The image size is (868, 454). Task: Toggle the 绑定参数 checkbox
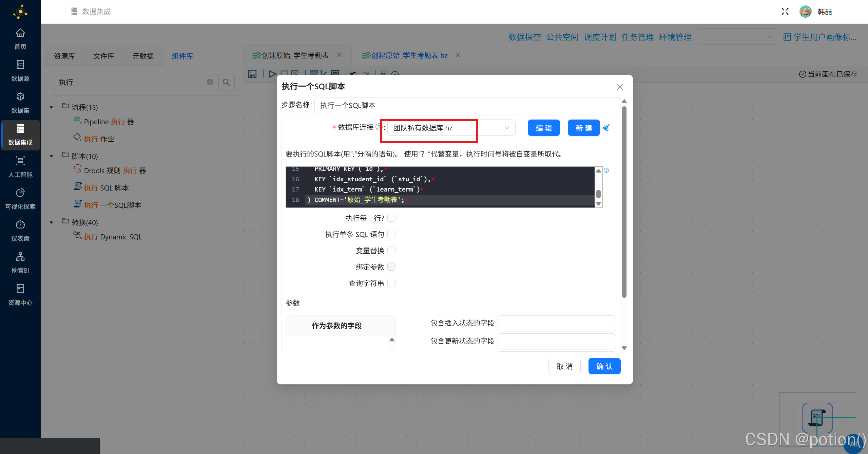coord(391,267)
